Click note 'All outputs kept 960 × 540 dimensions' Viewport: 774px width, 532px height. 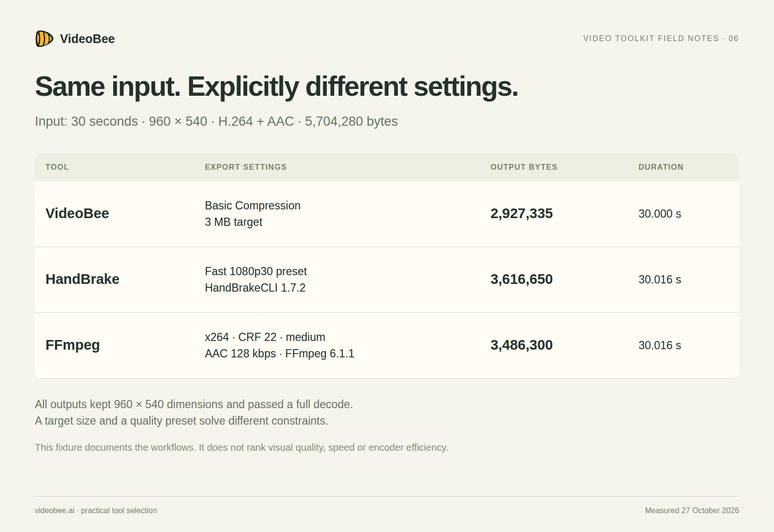click(x=194, y=404)
